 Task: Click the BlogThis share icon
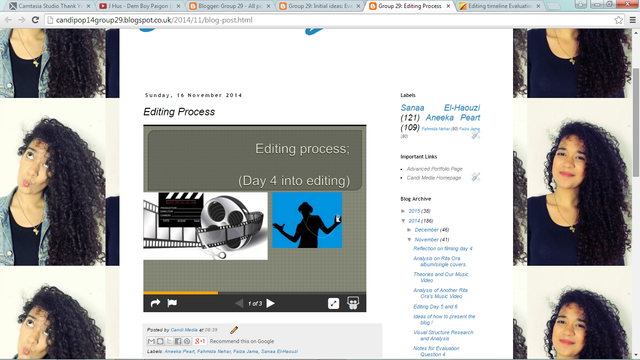pos(160,341)
